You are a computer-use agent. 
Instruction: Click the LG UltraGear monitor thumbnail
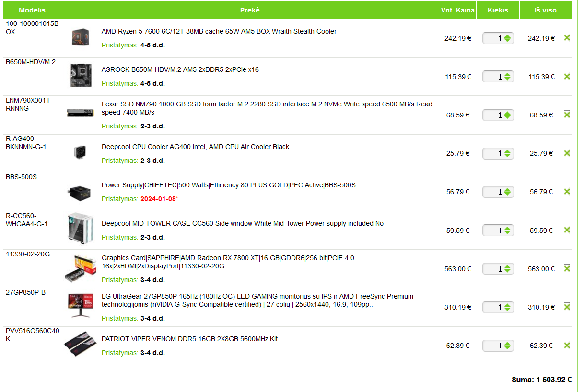80,306
